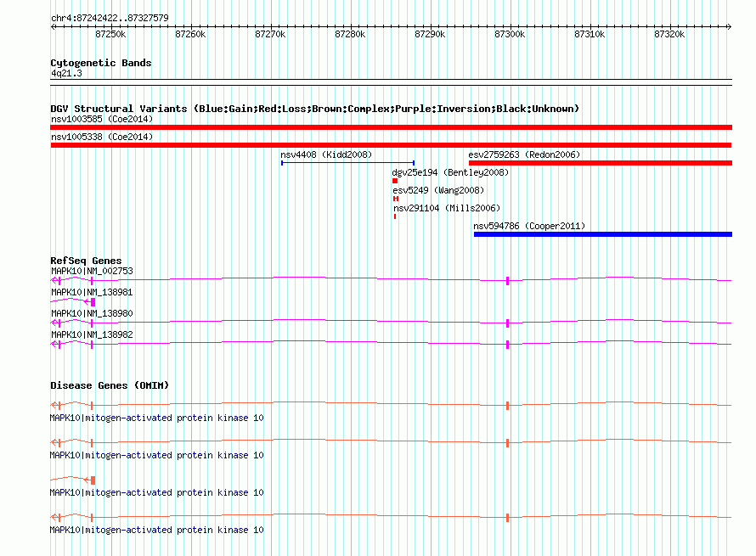The height and width of the screenshot is (556, 756).
Task: Select the nsv4408 (Kidd2008) blue variant line
Action: (347, 163)
